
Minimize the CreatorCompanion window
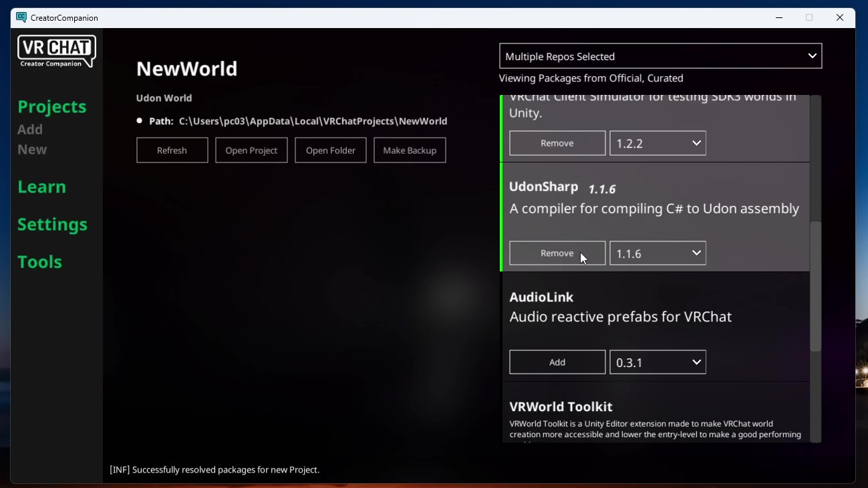779,18
